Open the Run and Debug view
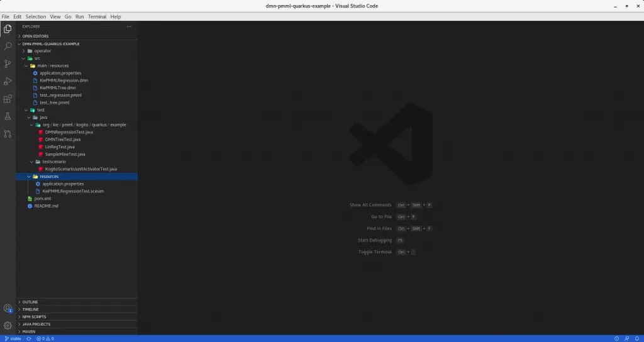The height and width of the screenshot is (342, 644). pos(8,81)
